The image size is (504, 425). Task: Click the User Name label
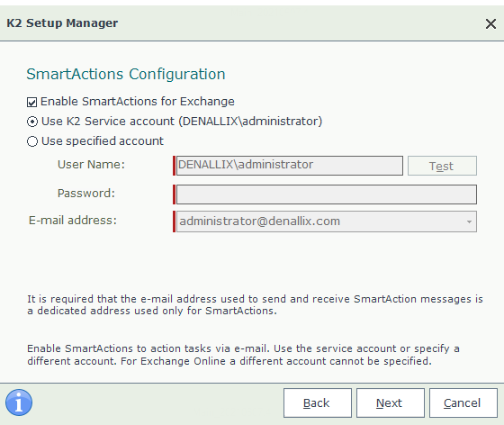(91, 165)
